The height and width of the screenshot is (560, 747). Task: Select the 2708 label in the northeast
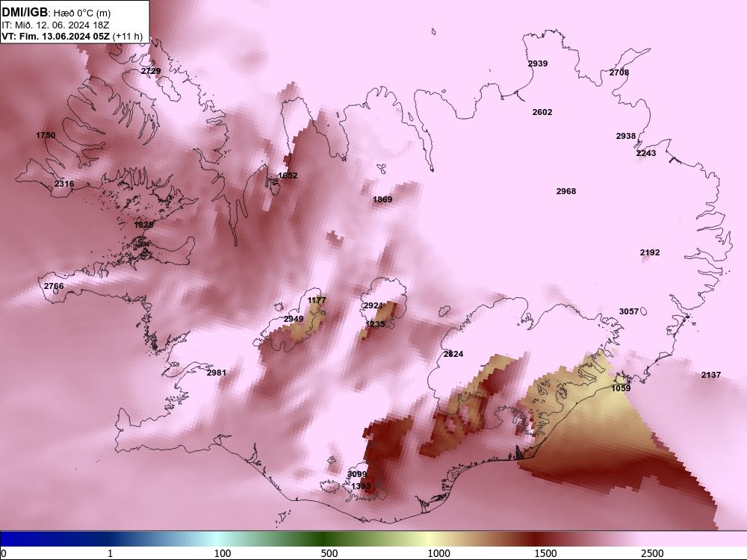[x=619, y=72]
